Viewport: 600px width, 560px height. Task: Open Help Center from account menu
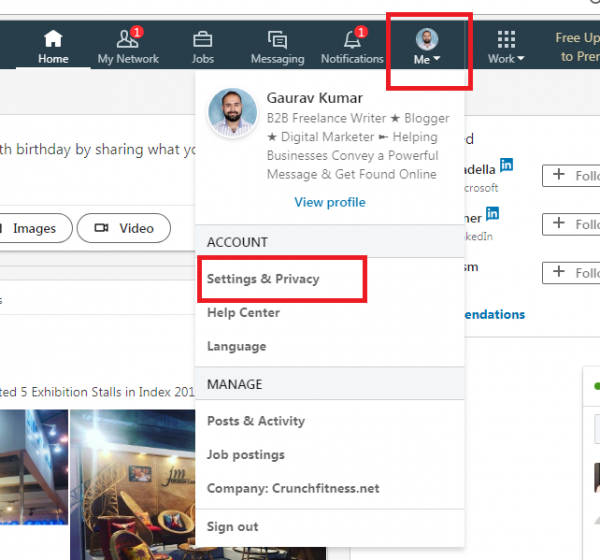click(x=243, y=313)
